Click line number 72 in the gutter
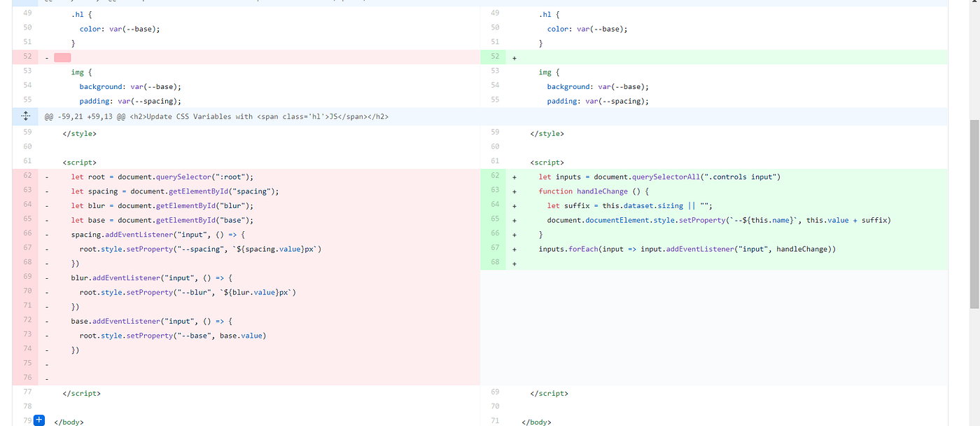The image size is (980, 426). [x=27, y=321]
